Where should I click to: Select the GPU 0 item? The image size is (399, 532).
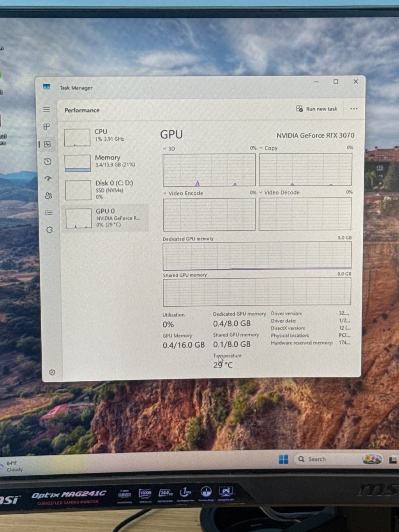(106, 218)
